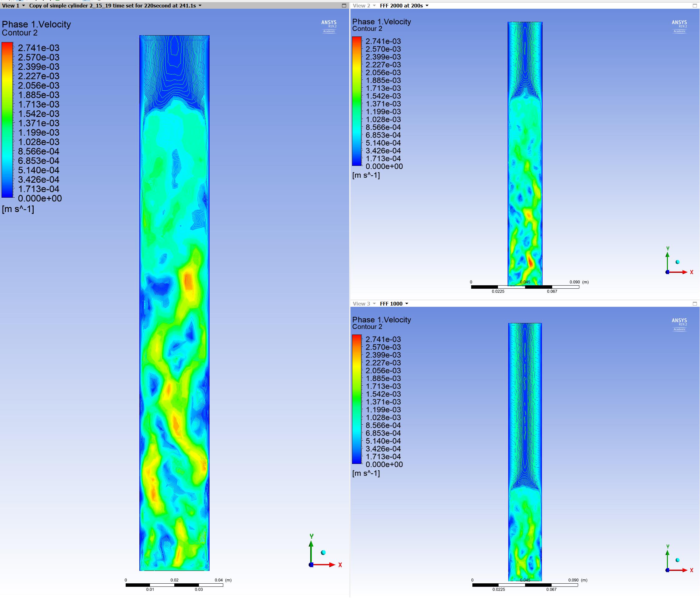This screenshot has width=700, height=598.
Task: Toggle maximize of the View 3 viewport
Action: [695, 304]
